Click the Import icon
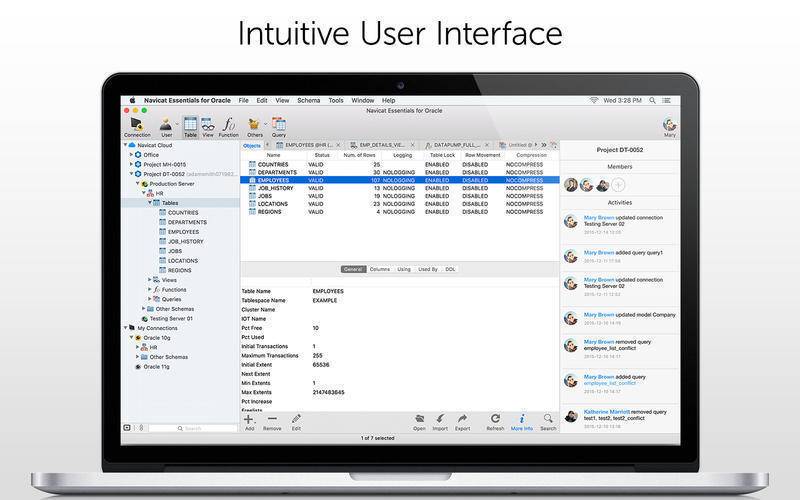Viewport: 800px width, 500px height. 440,418
